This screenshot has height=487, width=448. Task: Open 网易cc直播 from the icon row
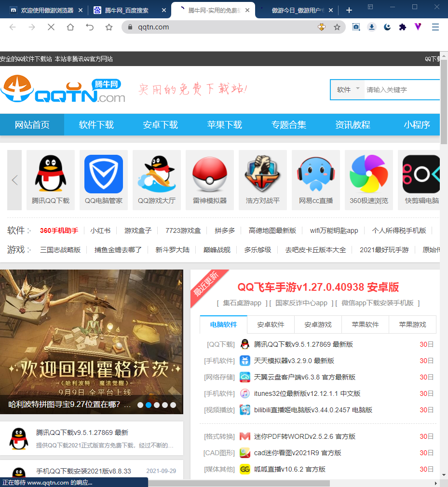(x=316, y=174)
